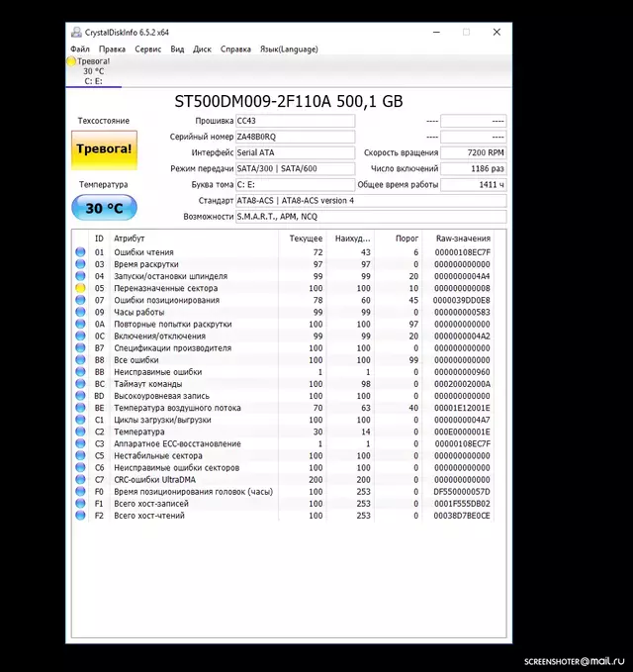Screen dimensions: 633x672
Task: Open the Язык(Language) menu
Action: pyautogui.click(x=289, y=49)
